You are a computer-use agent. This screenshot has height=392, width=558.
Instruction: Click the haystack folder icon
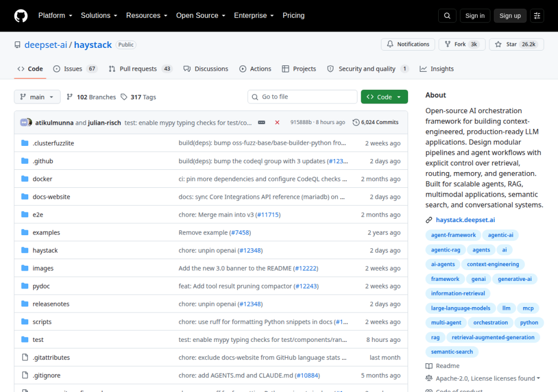(25, 250)
